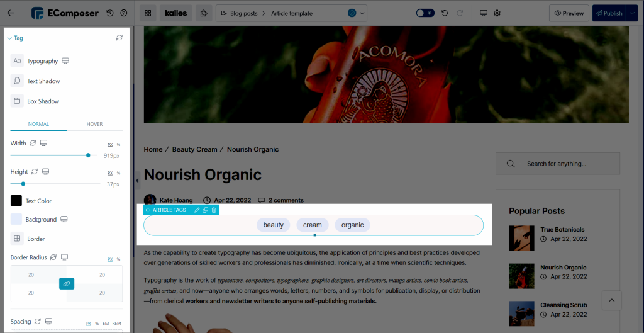This screenshot has width=644, height=333.
Task: Toggle linked border radius values
Action: [67, 284]
